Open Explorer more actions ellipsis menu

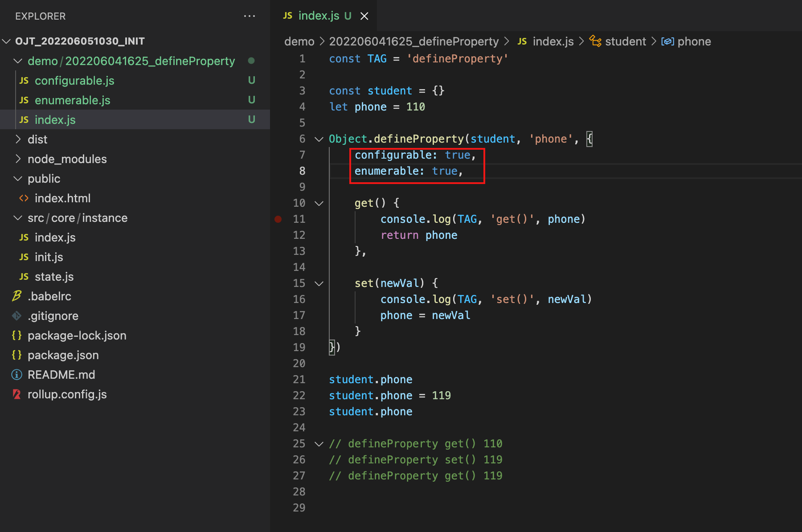point(250,16)
